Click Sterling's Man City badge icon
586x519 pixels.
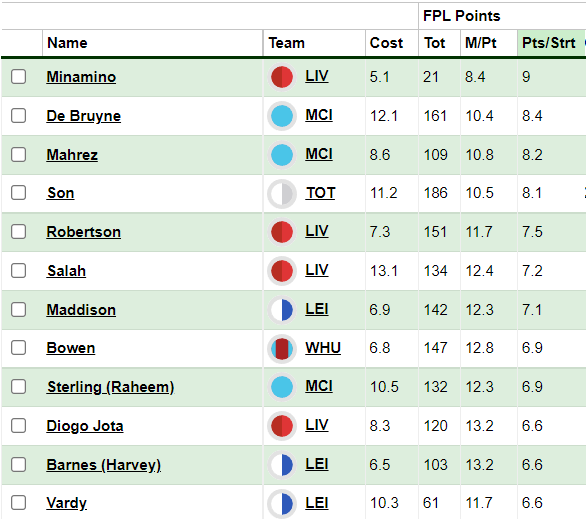point(282,387)
